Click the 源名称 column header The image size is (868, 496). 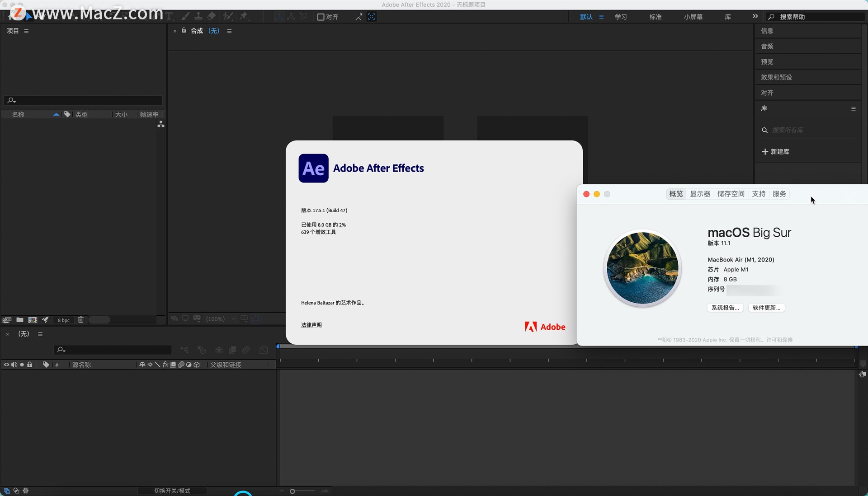[81, 365]
